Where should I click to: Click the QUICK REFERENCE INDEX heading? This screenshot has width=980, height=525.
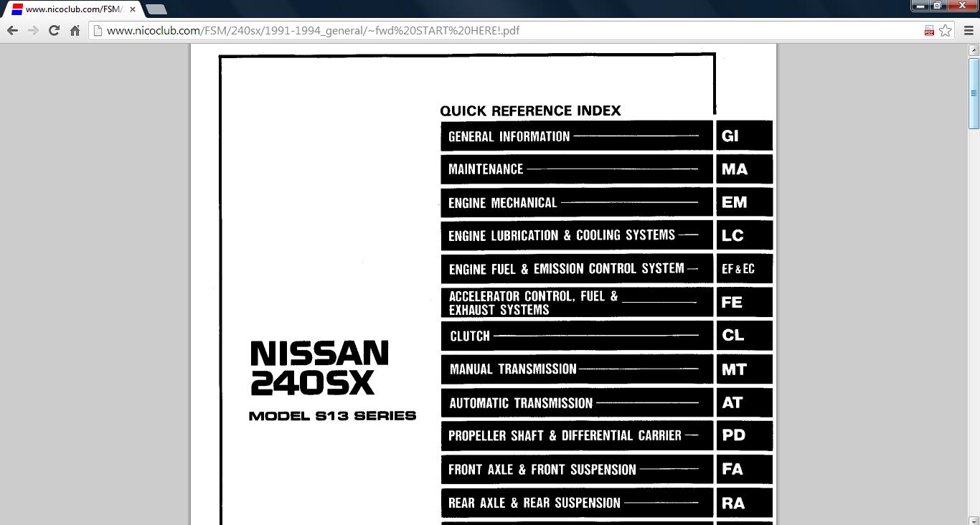tap(530, 110)
